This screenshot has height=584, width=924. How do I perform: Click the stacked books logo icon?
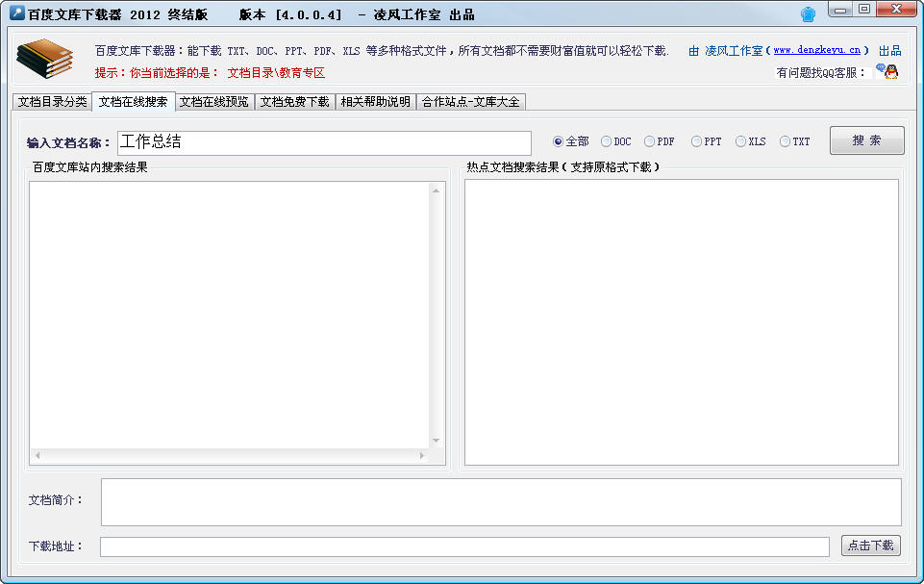pos(45,59)
